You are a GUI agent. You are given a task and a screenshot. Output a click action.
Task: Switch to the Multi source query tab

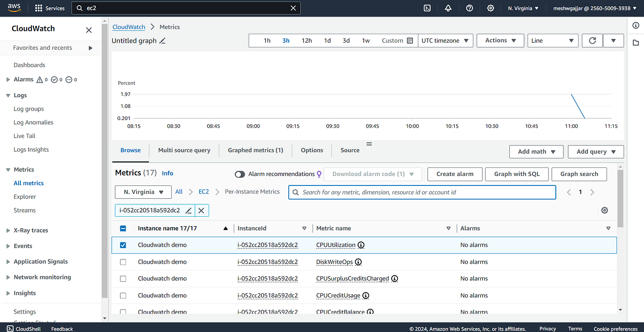click(184, 150)
